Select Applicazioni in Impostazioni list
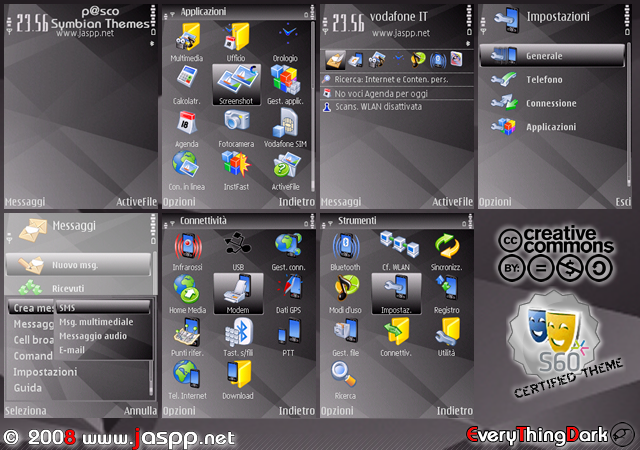 [552, 127]
